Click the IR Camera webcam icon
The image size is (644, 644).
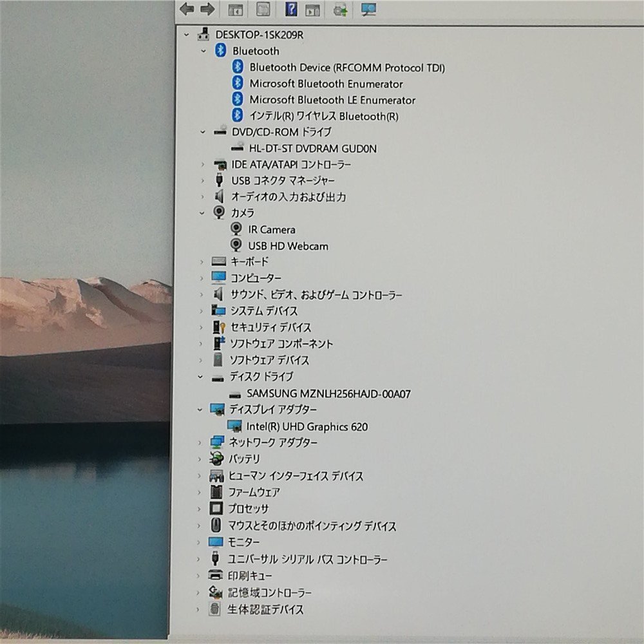pyautogui.click(x=236, y=229)
